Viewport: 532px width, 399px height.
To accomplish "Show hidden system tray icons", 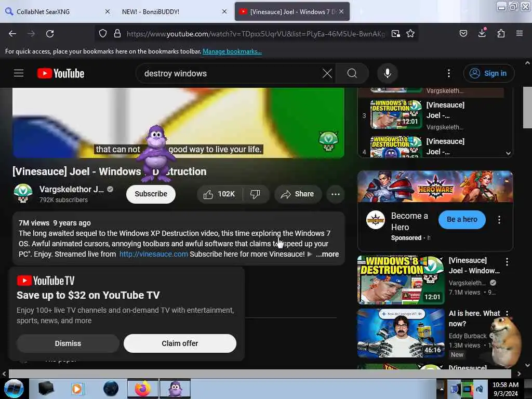I will click(x=442, y=389).
